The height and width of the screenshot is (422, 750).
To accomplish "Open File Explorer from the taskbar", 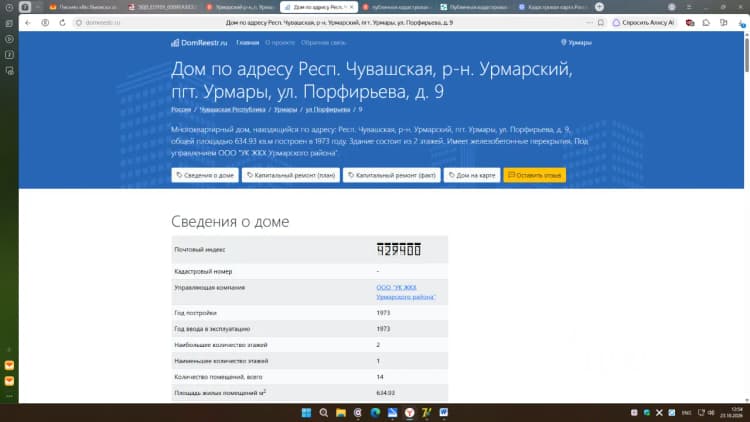I will (x=341, y=412).
